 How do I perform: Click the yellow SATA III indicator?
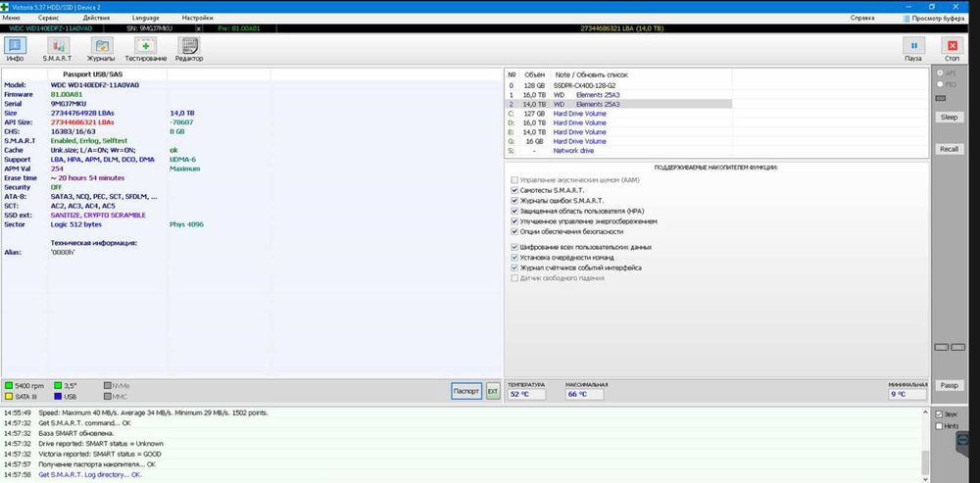tap(9, 396)
